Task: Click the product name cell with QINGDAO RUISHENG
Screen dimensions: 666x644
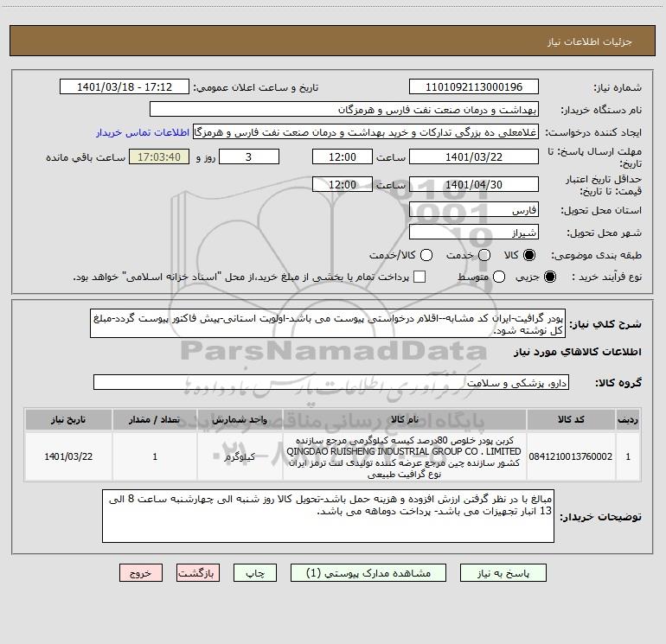Action: tap(405, 456)
